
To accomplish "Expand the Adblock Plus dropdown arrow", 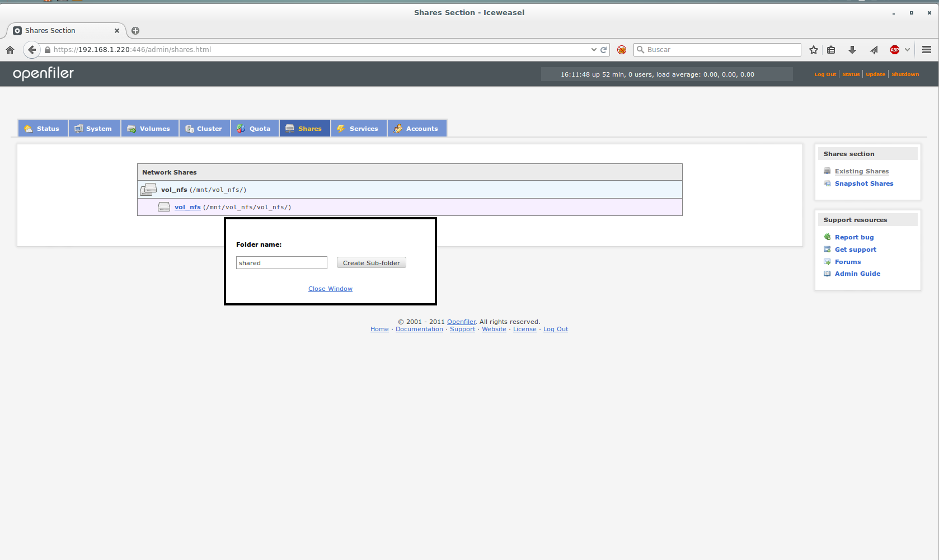I will coord(907,50).
